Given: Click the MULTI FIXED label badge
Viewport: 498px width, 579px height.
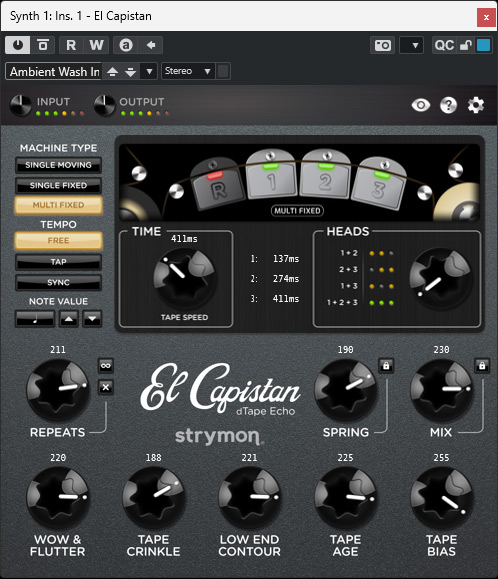Looking at the screenshot, I should coord(298,211).
